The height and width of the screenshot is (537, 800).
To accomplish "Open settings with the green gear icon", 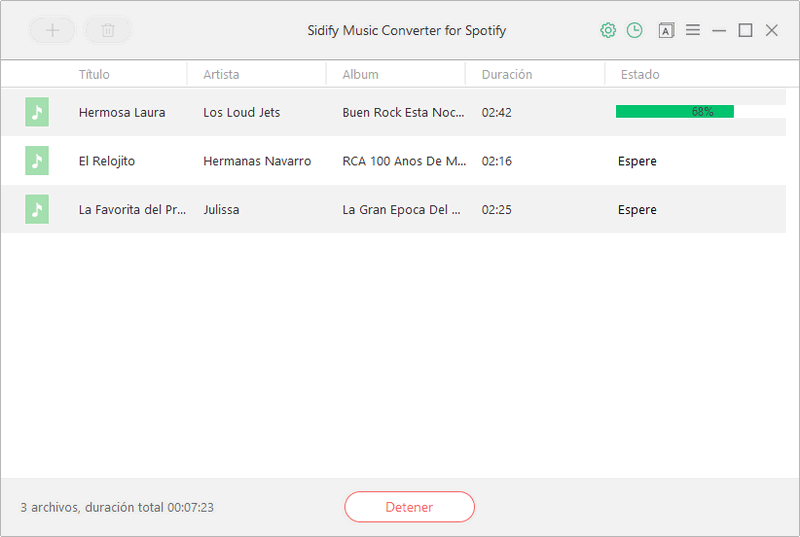I will tap(608, 30).
